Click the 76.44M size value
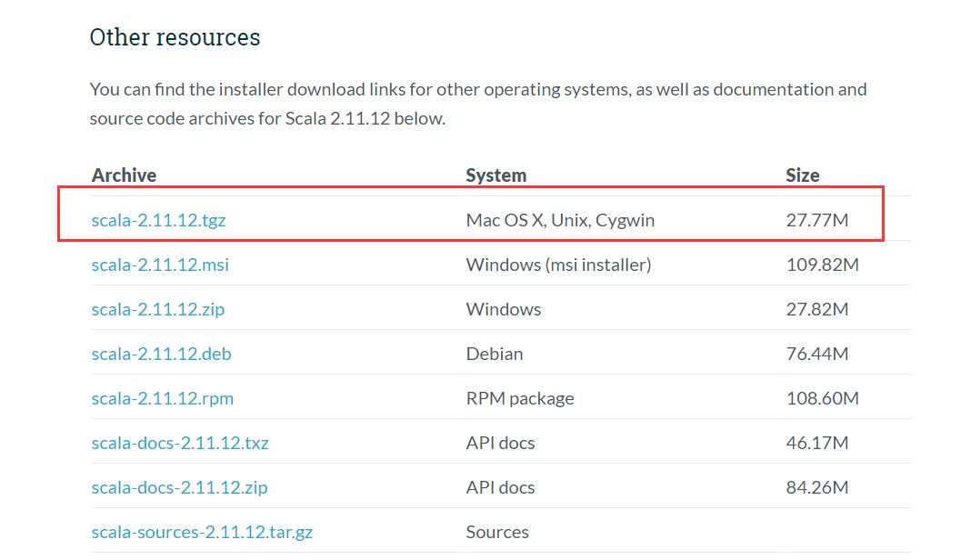Viewport: 961px width, 560px height. click(817, 355)
